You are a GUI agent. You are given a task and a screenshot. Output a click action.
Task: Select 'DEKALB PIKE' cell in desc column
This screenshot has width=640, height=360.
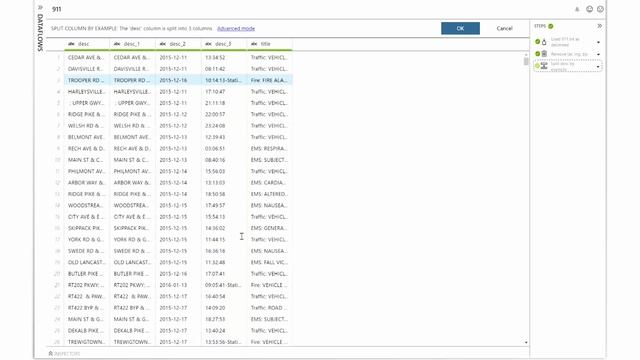pyautogui.click(x=87, y=331)
